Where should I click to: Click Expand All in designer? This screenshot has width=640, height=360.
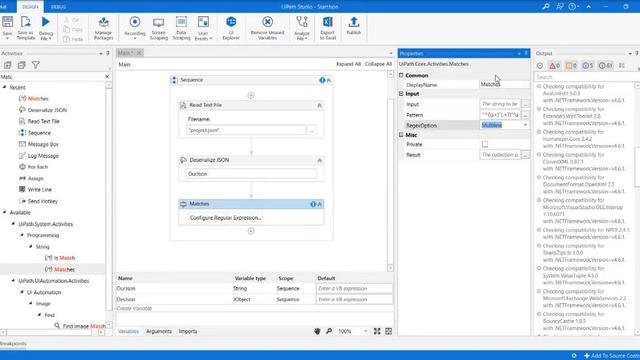tap(348, 64)
